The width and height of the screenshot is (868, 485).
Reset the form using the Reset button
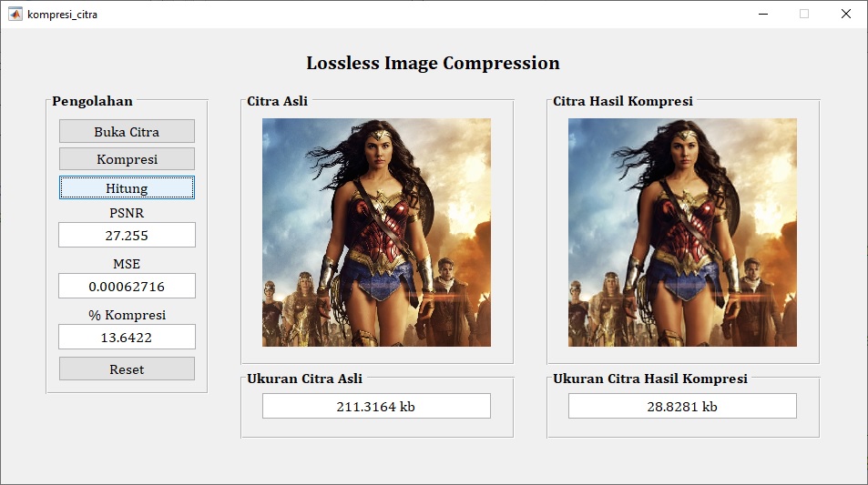click(127, 369)
